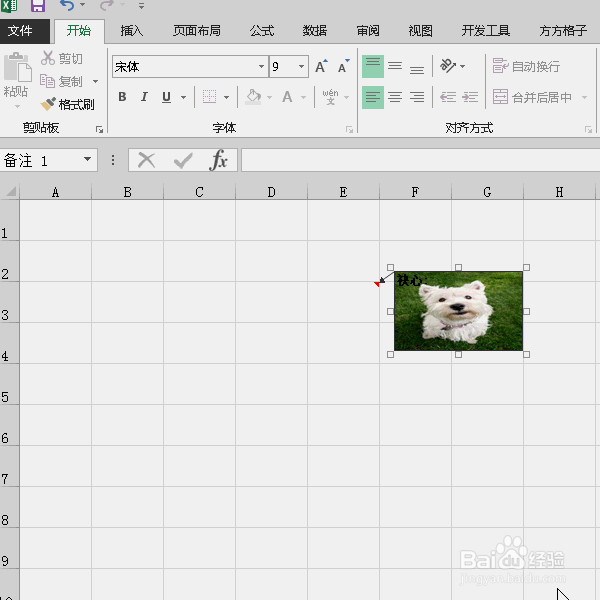Click the confirm checkmark icon in the formula bar

183,160
